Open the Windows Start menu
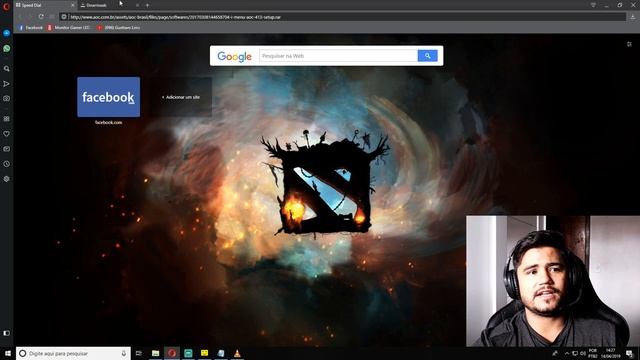 tap(8, 353)
